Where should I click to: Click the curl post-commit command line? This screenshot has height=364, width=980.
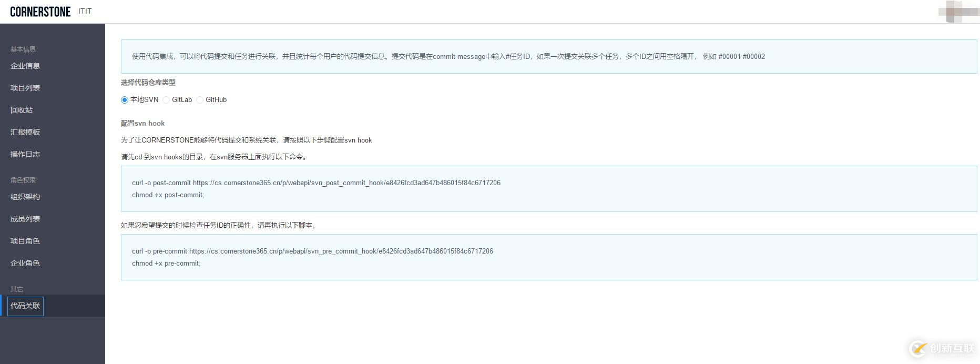coord(316,183)
